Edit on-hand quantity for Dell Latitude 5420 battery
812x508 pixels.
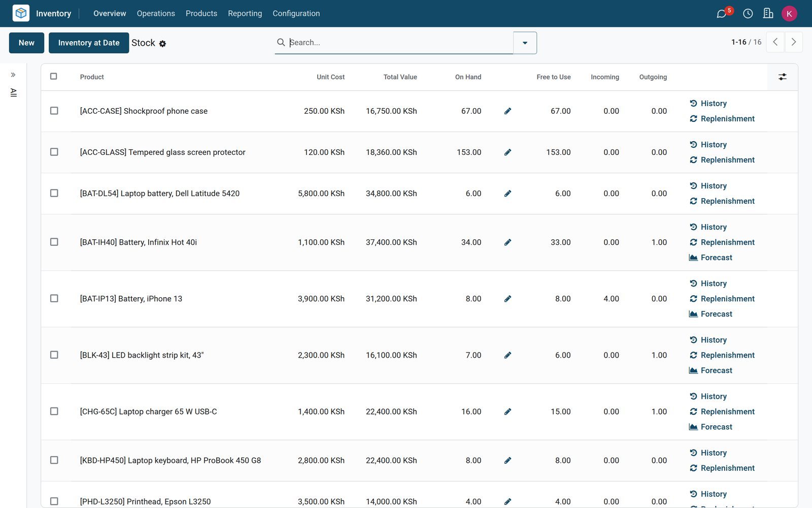(x=507, y=194)
